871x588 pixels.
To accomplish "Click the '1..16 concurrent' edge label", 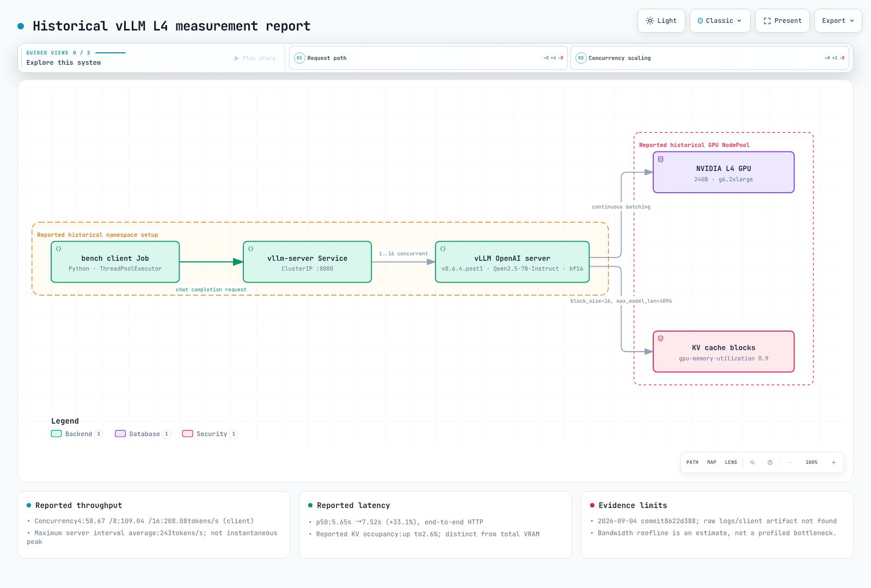I will [x=403, y=254].
